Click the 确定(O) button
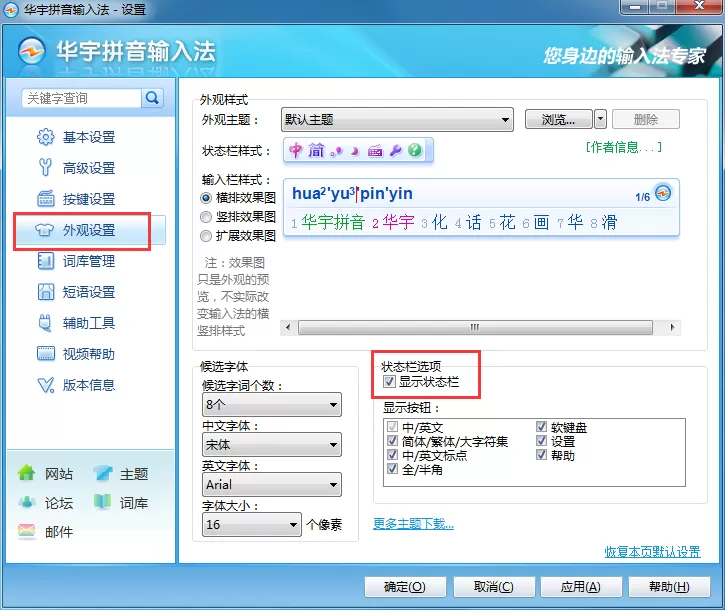Screen dimensions: 725x610 click(x=405, y=587)
